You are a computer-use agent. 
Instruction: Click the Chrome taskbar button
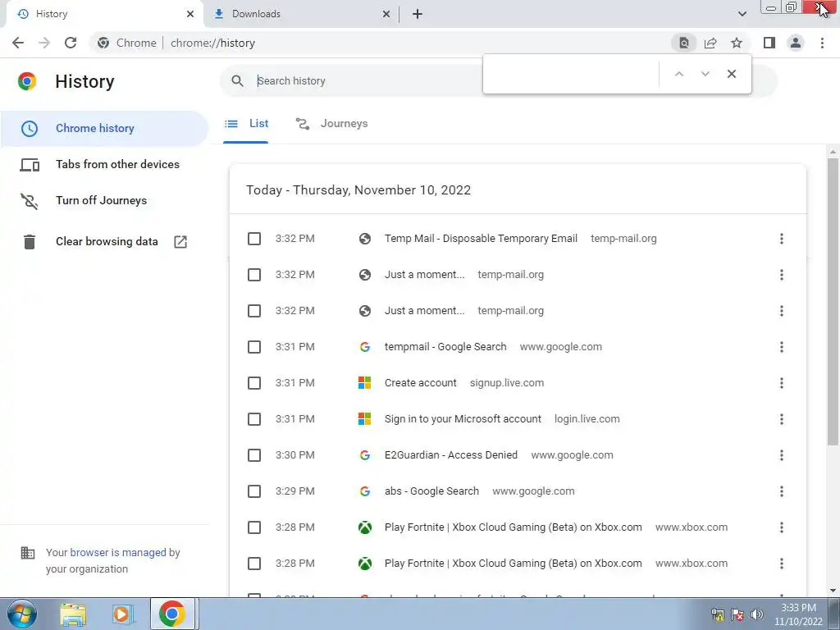pyautogui.click(x=172, y=614)
